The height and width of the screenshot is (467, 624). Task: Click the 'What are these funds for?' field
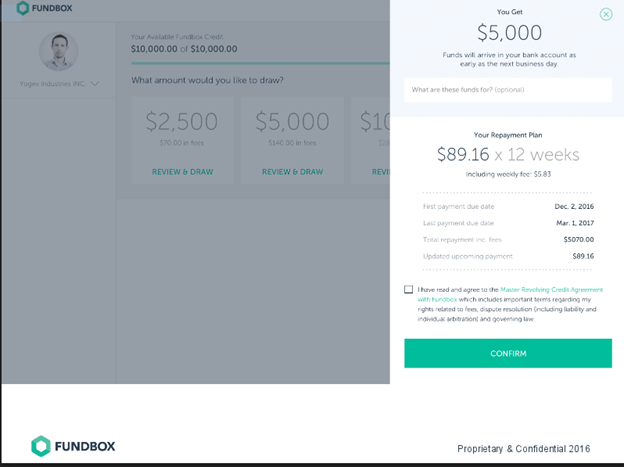[508, 90]
